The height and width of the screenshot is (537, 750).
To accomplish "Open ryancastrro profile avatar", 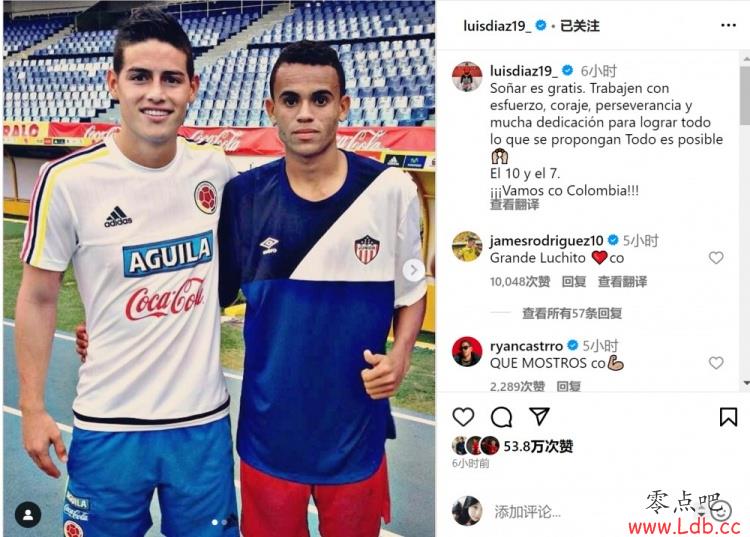I will [x=467, y=352].
